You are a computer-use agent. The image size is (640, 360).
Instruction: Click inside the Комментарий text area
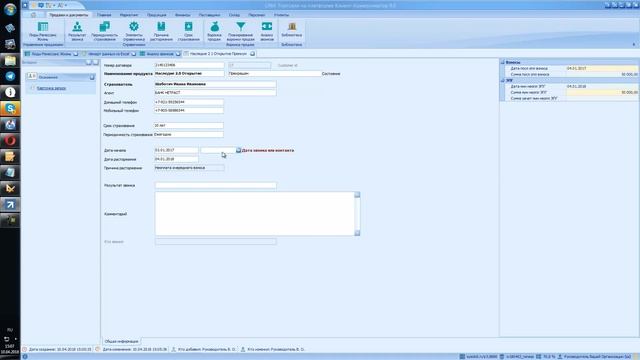tap(255, 213)
